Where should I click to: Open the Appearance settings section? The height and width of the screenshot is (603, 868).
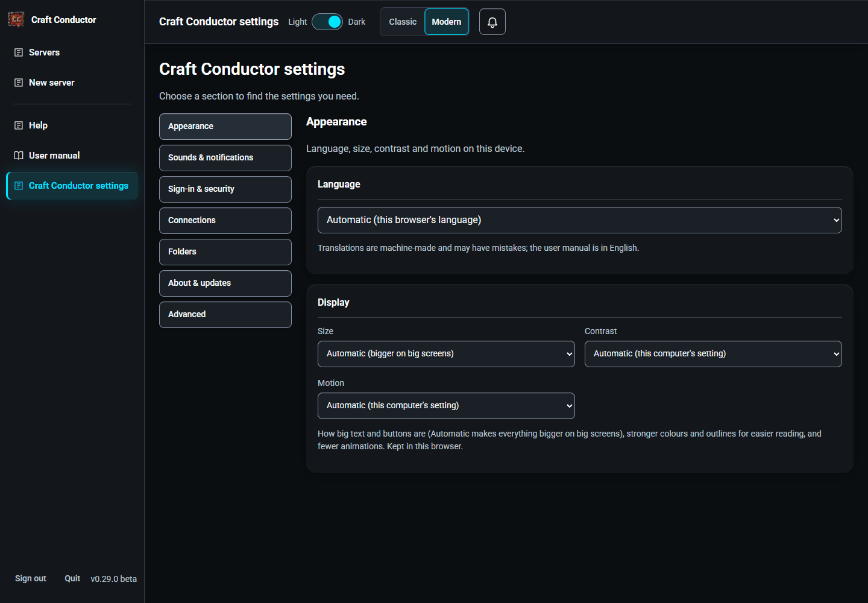pyautogui.click(x=225, y=127)
